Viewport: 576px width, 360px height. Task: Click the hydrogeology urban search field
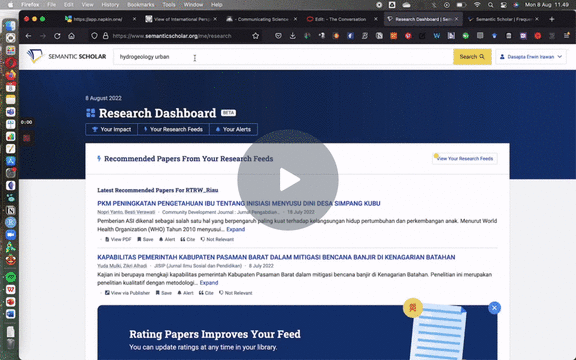coord(283,57)
